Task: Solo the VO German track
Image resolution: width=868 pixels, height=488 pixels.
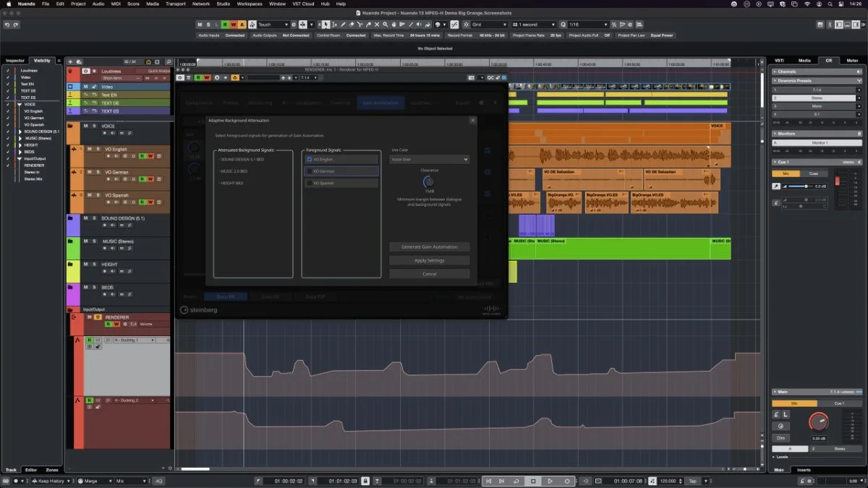Action: [x=98, y=172]
